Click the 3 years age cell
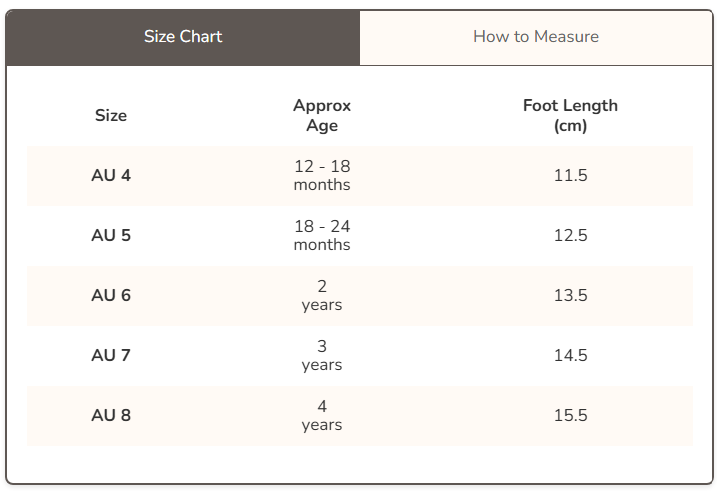This screenshot has width=717, height=491. click(322, 356)
